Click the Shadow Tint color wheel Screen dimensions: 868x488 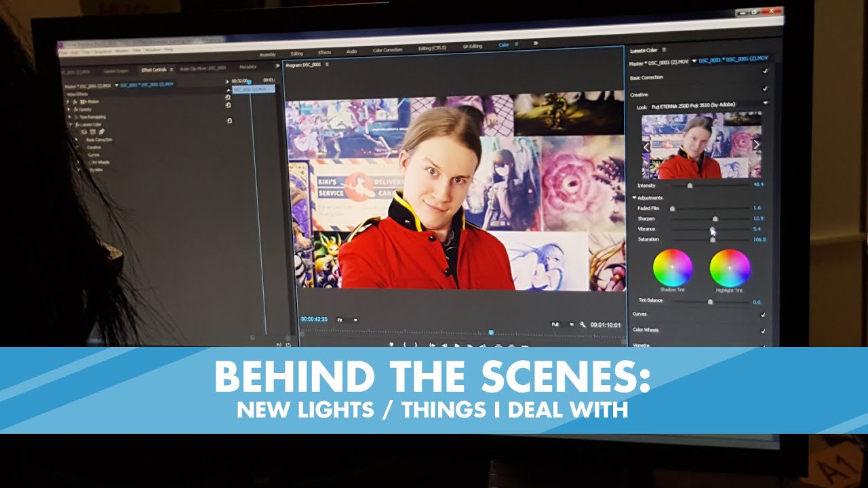tap(672, 268)
